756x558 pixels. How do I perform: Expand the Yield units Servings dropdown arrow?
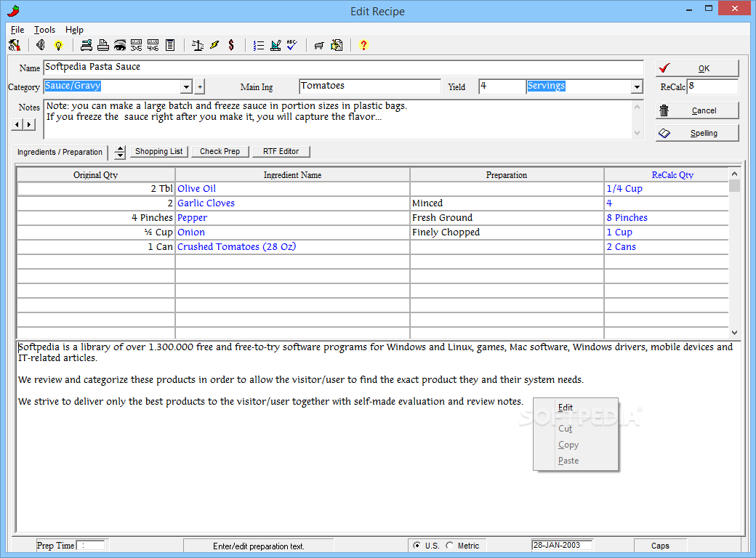coord(637,86)
